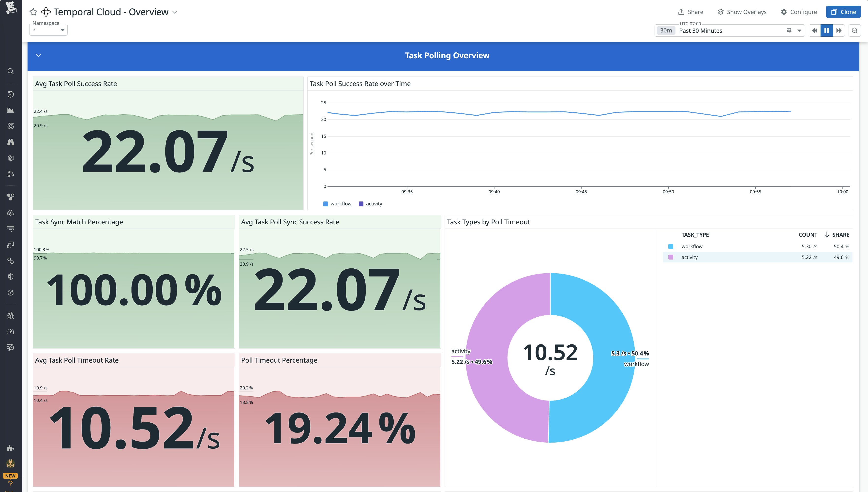Click the Clone button
Viewport: 868px width, 492px height.
point(843,12)
